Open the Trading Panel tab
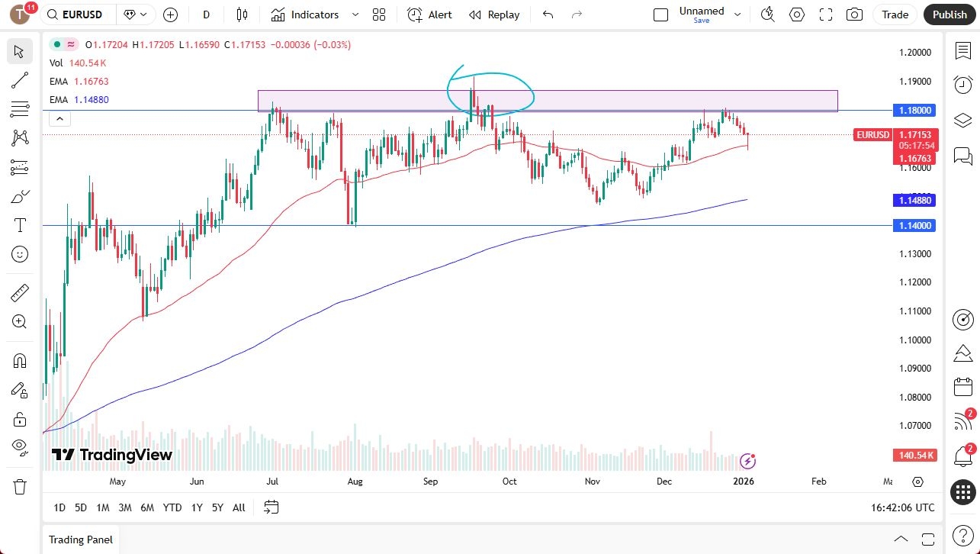Screen dimensions: 980x554 [x=80, y=540]
